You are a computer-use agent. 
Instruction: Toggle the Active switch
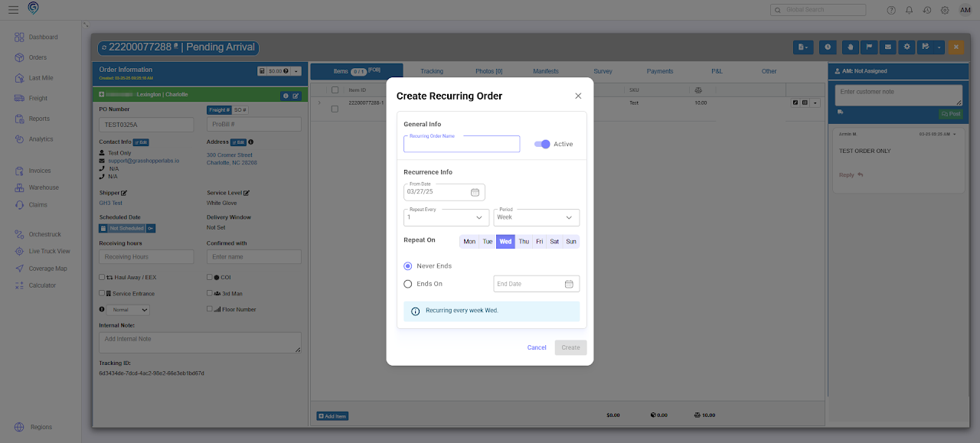(x=542, y=144)
